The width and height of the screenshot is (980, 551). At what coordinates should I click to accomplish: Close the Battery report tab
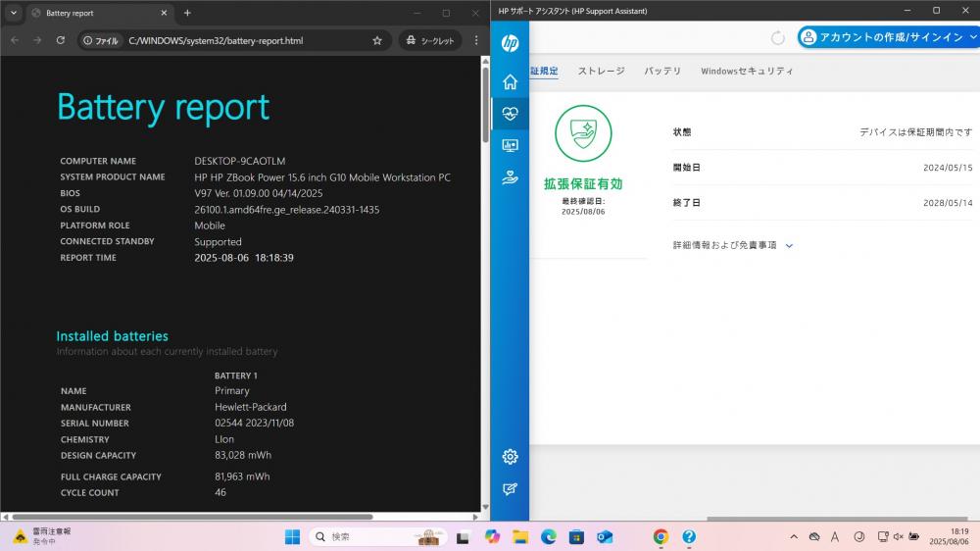click(164, 13)
